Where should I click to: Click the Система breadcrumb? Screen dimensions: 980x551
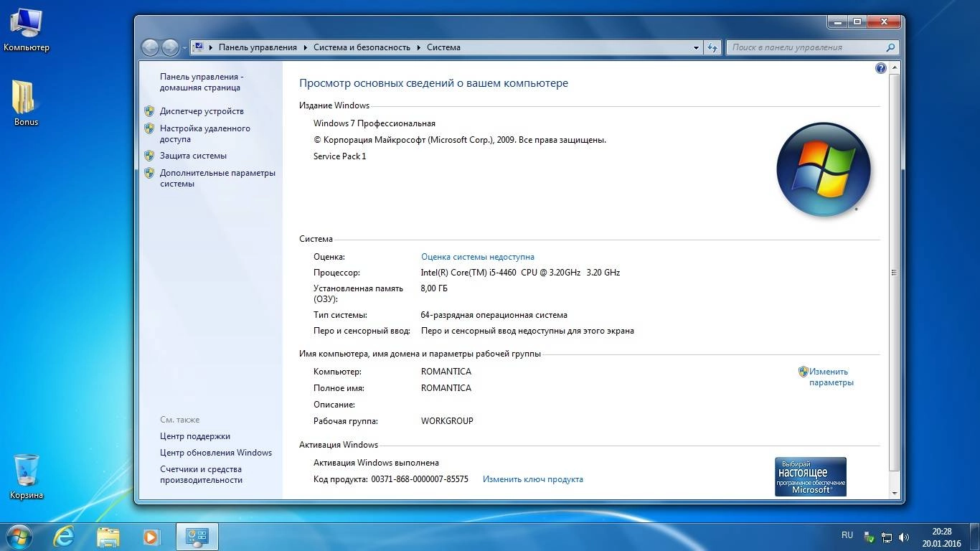coord(443,47)
